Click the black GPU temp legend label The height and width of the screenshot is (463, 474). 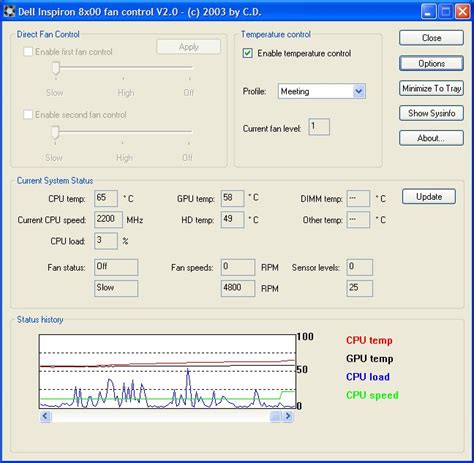tap(370, 359)
